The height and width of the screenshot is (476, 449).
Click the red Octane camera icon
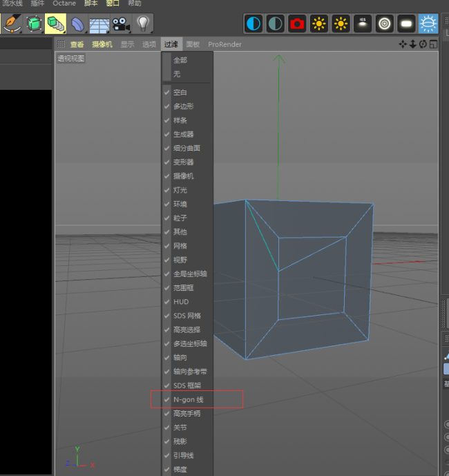[x=297, y=24]
